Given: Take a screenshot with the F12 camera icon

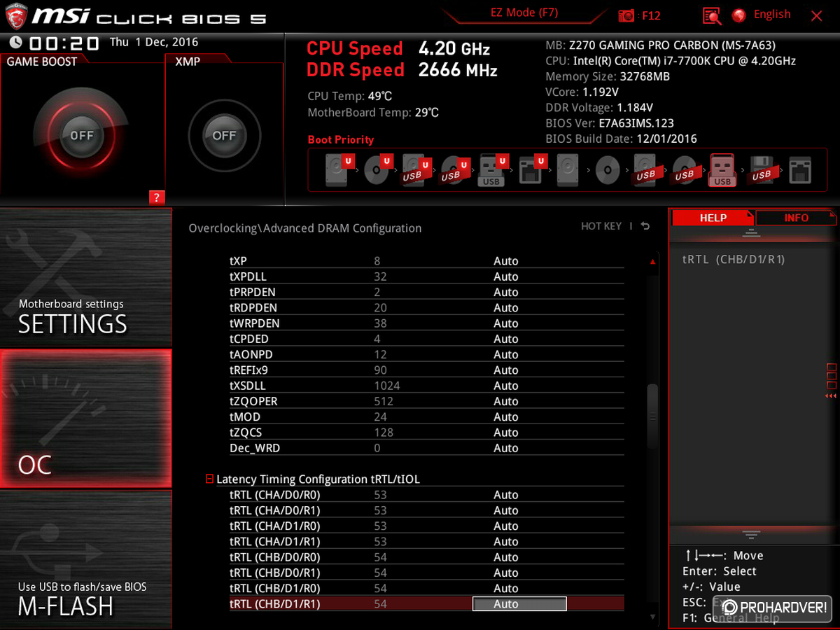Looking at the screenshot, I should [626, 15].
